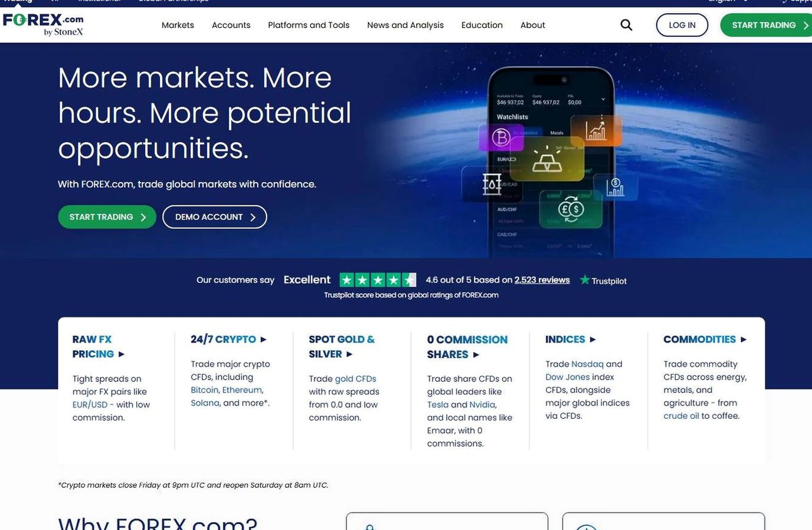812x530 pixels.
Task: Click the FOREX.com by StoneX logo
Action: [x=43, y=24]
